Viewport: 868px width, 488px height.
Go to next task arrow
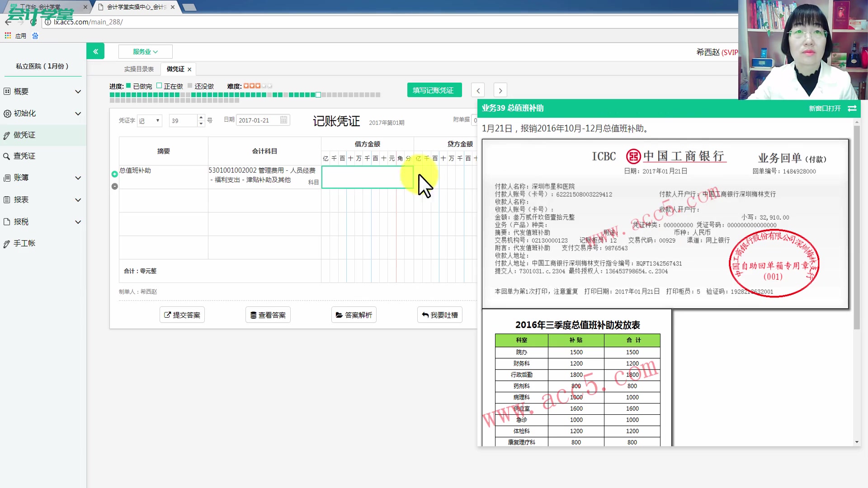coord(500,90)
